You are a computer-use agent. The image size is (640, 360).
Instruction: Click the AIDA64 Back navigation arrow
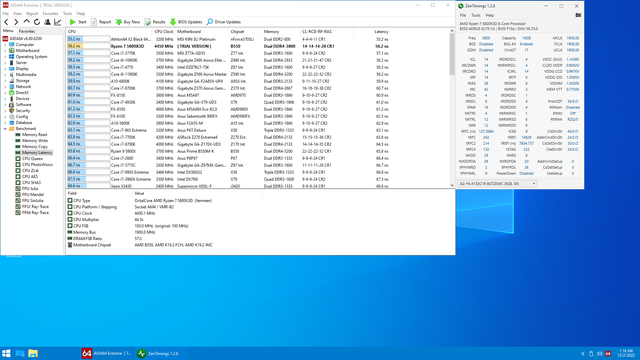pos(6,22)
